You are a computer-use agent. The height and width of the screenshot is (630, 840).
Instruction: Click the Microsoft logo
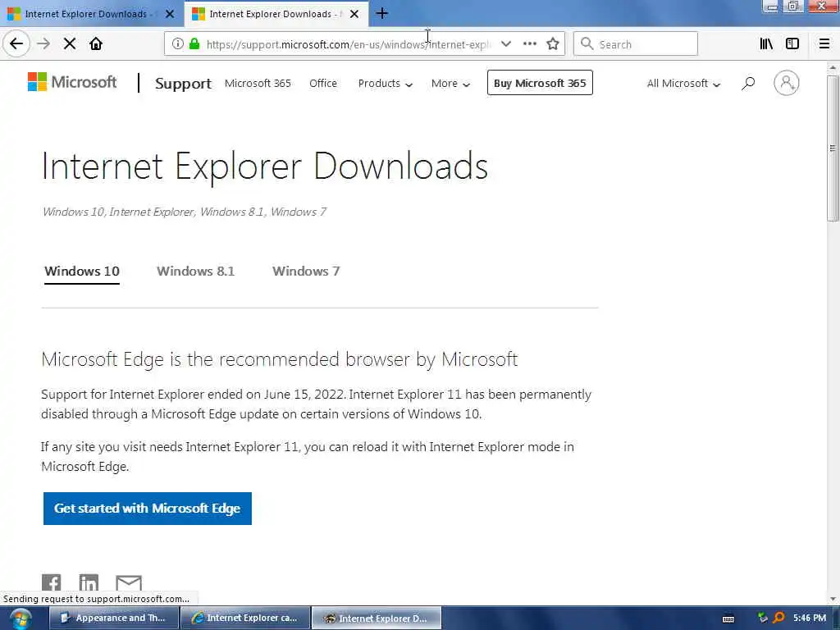(x=72, y=82)
